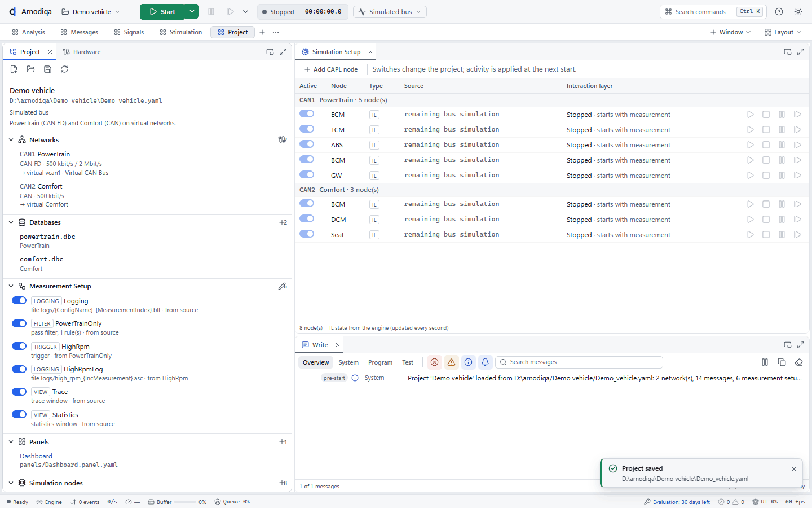
Task: Open the Demo vehicle project dropdown
Action: tap(91, 11)
